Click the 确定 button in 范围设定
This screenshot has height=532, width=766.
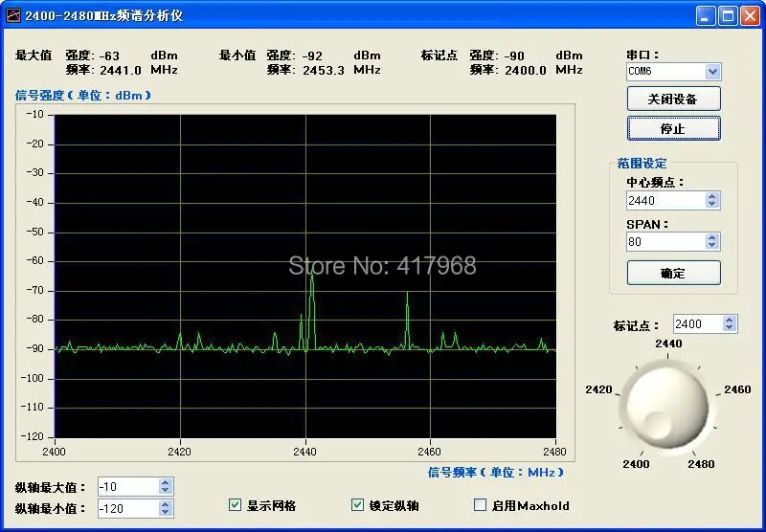(x=674, y=273)
